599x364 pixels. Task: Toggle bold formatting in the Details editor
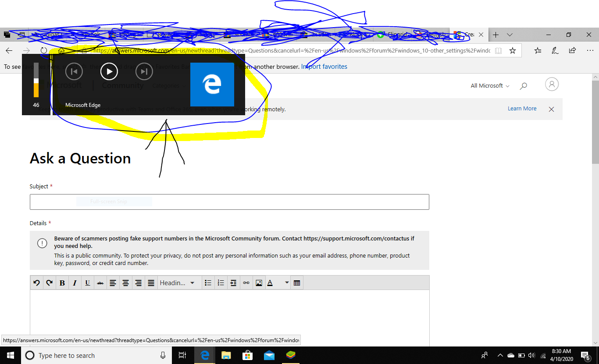(x=62, y=283)
